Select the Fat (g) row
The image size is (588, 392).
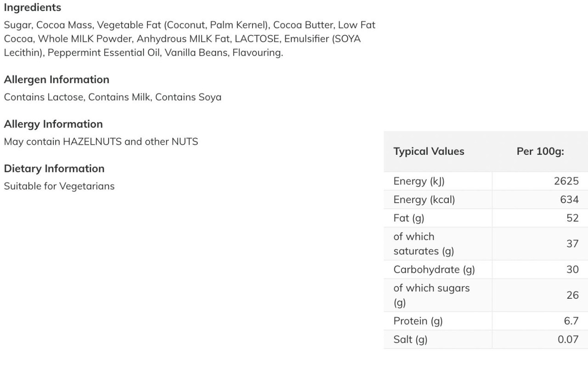pos(486,218)
